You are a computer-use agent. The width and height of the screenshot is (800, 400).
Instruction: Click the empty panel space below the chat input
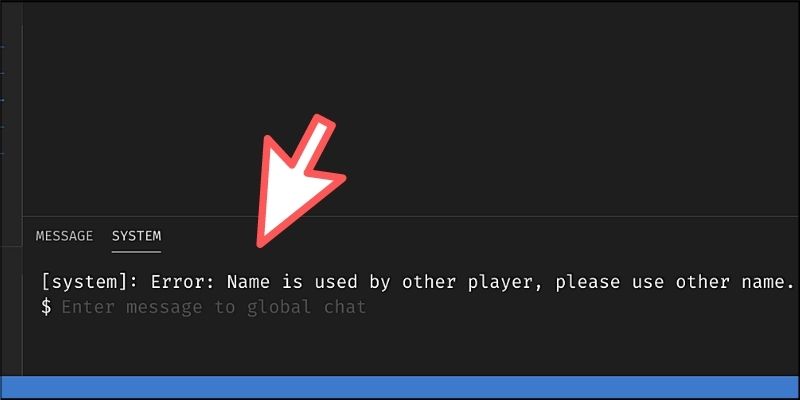(x=408, y=347)
